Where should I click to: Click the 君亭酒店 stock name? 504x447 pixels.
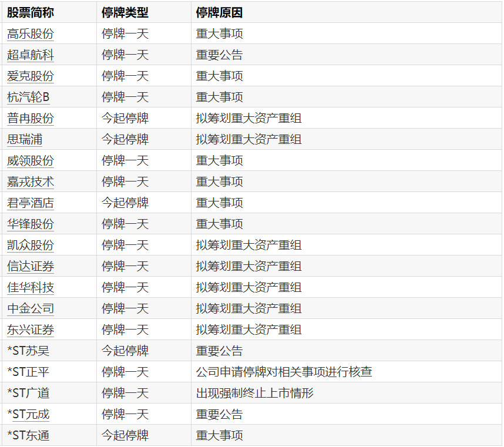30,203
